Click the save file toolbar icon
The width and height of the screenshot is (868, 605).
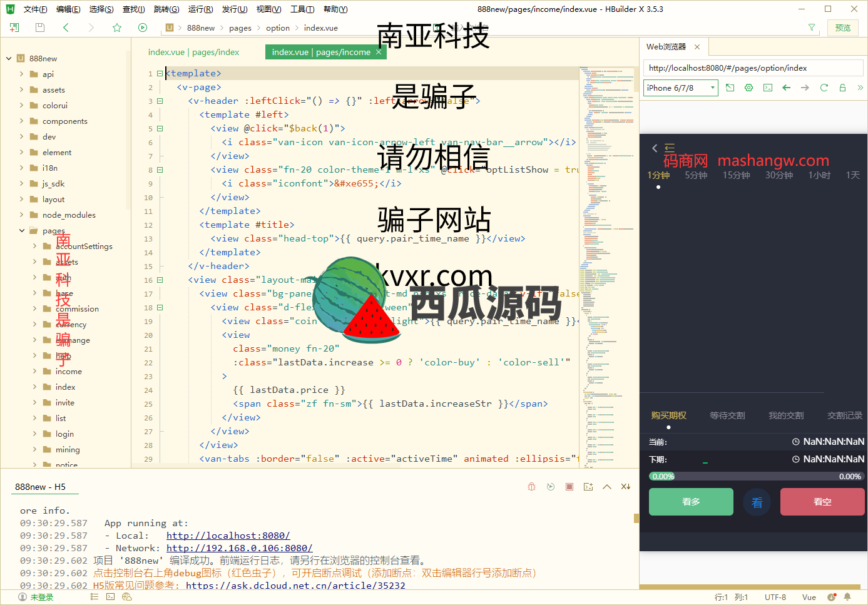[40, 28]
